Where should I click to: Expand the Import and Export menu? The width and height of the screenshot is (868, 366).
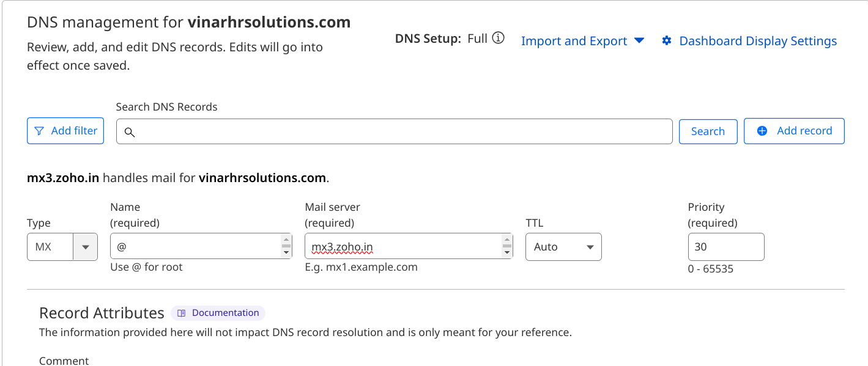point(582,41)
